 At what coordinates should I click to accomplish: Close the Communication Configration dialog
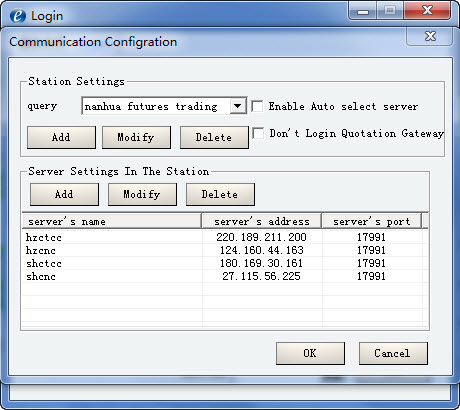coord(430,36)
